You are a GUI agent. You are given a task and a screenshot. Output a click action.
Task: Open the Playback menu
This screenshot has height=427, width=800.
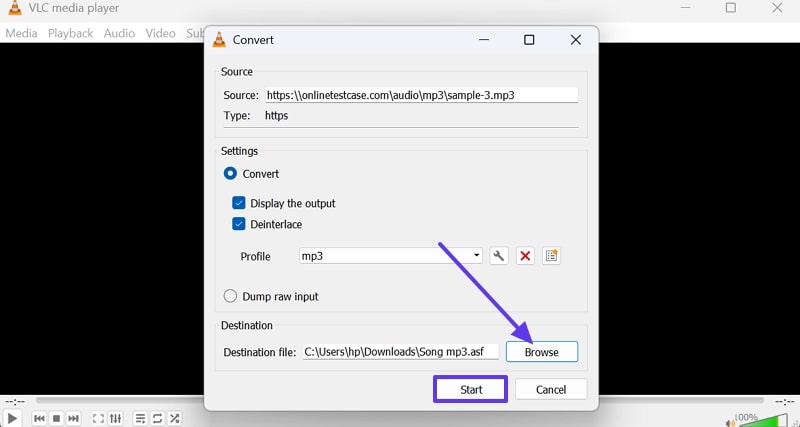point(70,33)
